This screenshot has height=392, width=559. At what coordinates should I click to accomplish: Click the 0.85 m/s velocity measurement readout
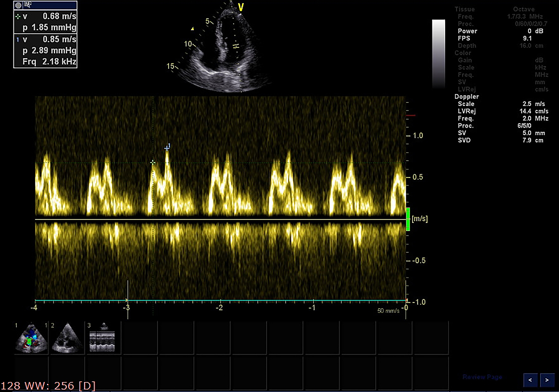60,39
